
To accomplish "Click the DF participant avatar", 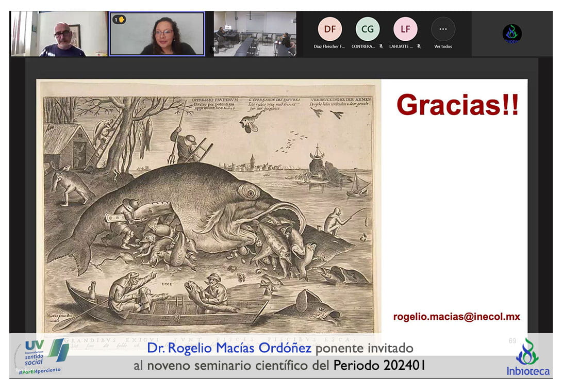I will coord(329,29).
